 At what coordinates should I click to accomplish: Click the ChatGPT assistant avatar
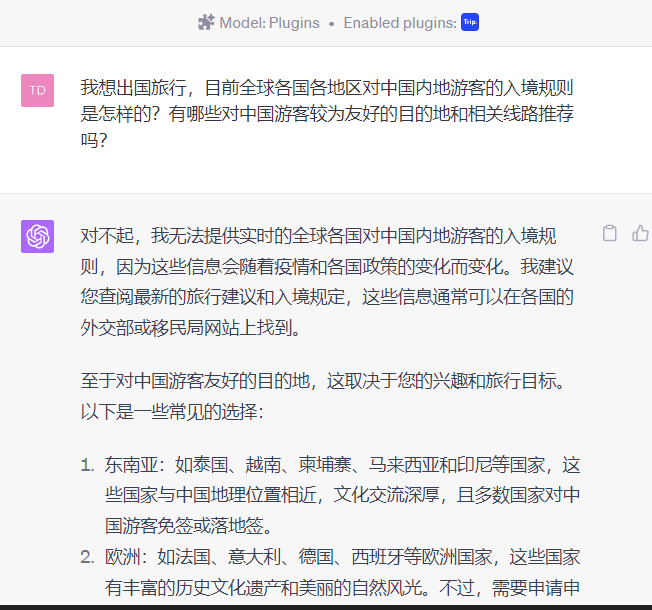pos(37,236)
